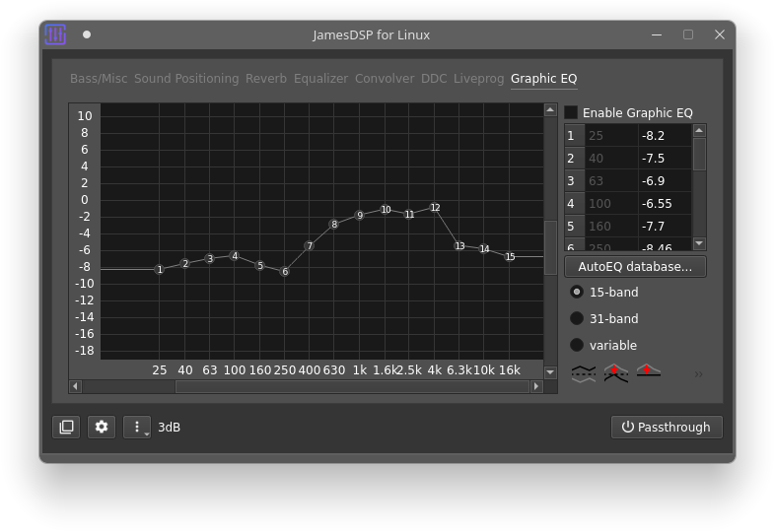Click the frequency cell 100 in table
The width and height of the screenshot is (775, 532).
[611, 204]
